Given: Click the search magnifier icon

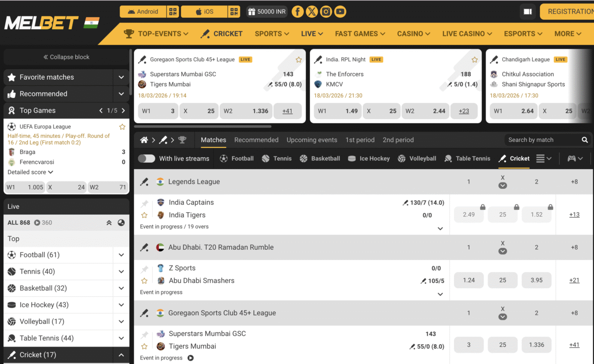Looking at the screenshot, I should tap(585, 140).
